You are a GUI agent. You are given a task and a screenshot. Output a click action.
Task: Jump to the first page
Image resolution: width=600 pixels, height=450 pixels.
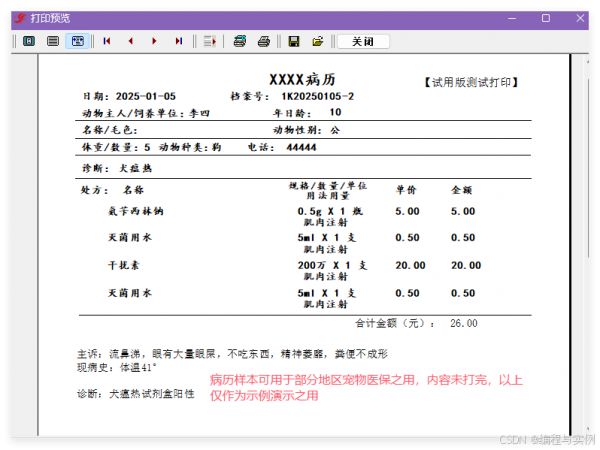(106, 41)
